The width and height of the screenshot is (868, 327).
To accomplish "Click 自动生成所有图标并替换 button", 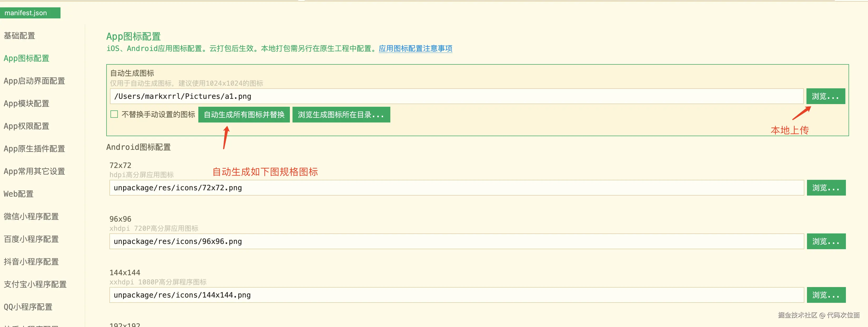I will point(244,115).
